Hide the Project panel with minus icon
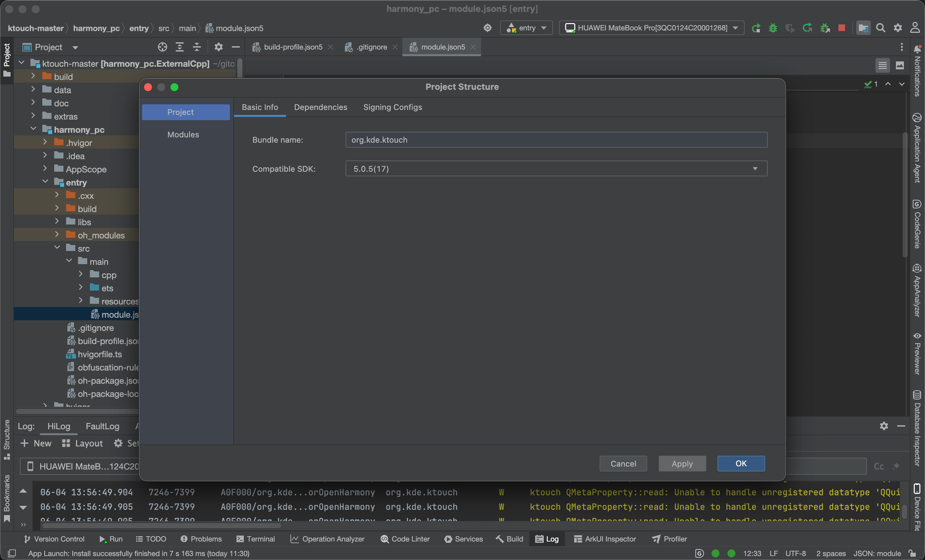The width and height of the screenshot is (925, 560). (236, 47)
